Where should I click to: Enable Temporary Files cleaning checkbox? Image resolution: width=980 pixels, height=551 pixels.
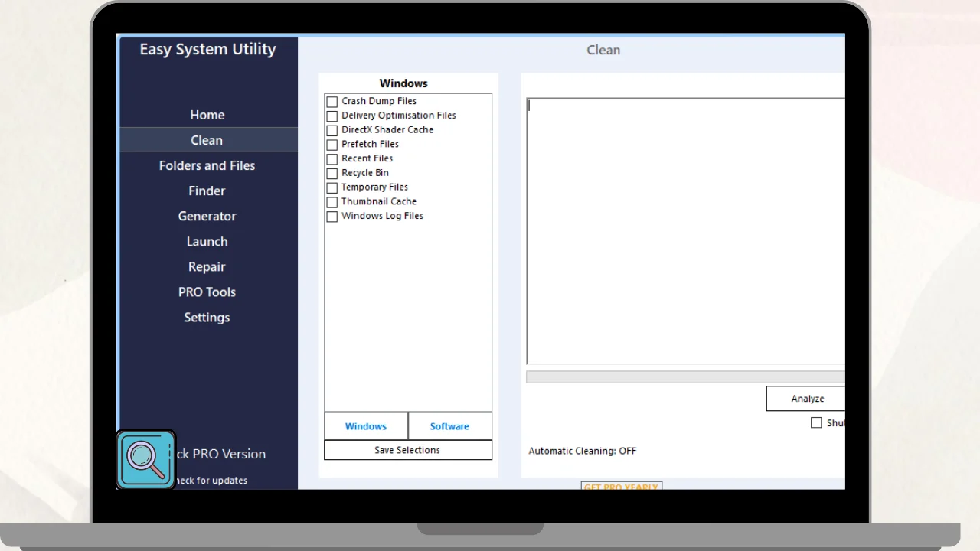coord(332,188)
